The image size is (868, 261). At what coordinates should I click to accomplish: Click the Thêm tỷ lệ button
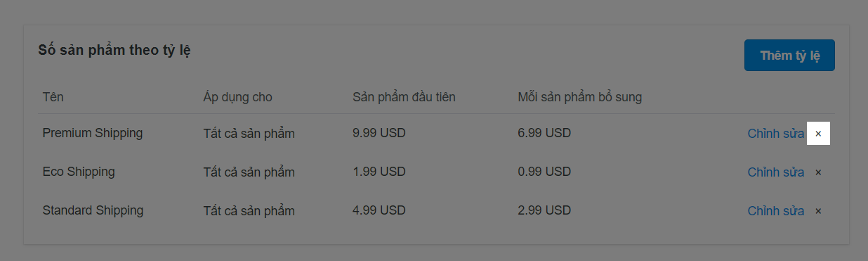pyautogui.click(x=789, y=56)
